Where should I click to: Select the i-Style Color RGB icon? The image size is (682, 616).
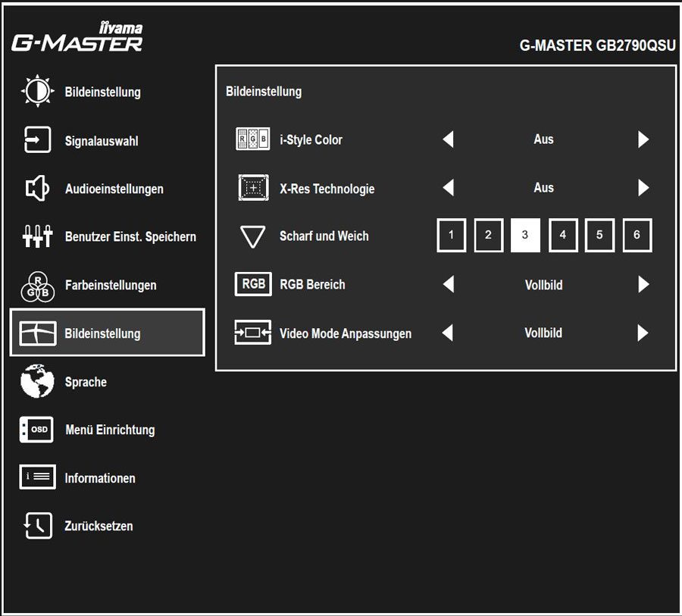click(x=252, y=139)
